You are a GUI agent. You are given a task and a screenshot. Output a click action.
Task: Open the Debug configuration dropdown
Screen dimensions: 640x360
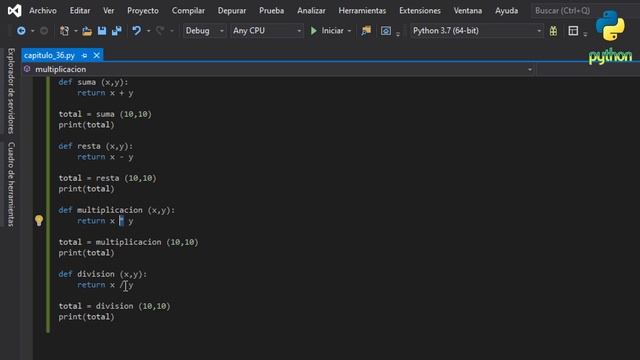204,31
